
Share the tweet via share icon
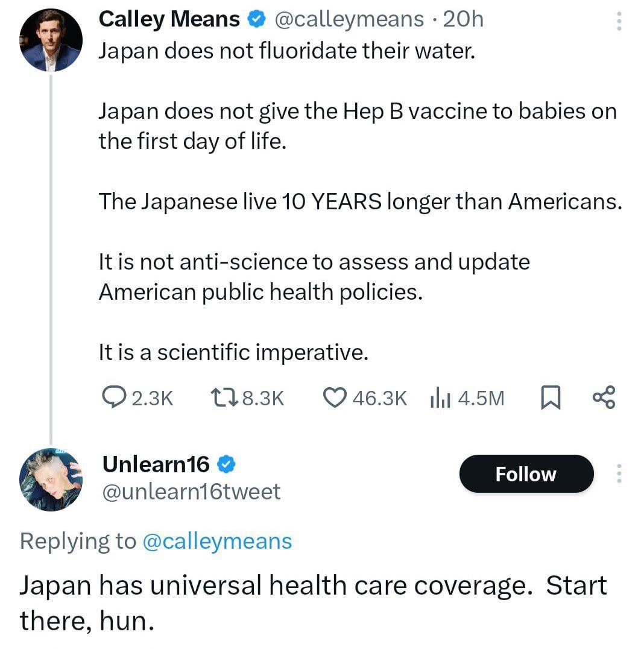tap(604, 397)
